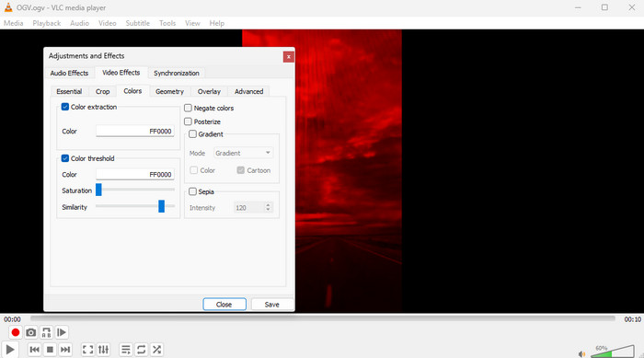Enable the Sepia checkbox
The height and width of the screenshot is (358, 644).
pos(192,191)
